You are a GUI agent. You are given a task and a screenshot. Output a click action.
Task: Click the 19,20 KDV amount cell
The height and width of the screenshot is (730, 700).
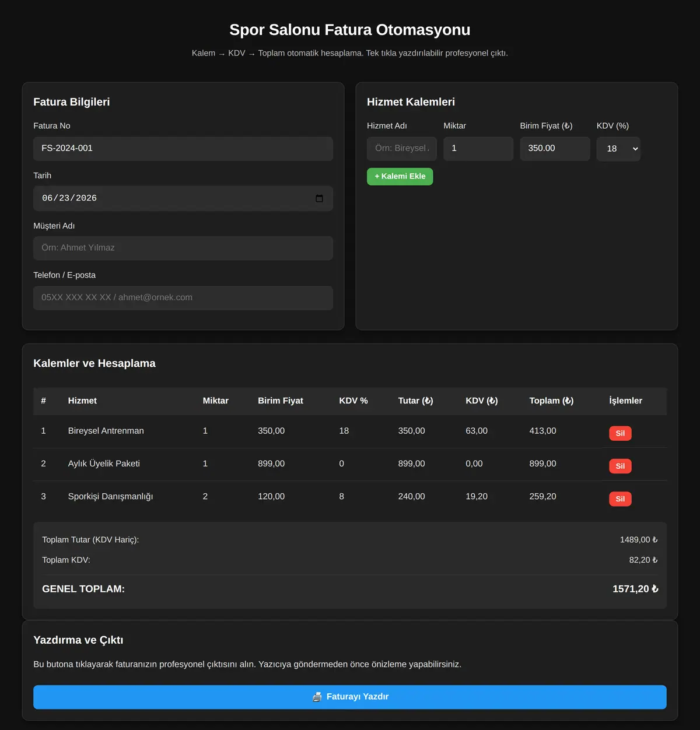[477, 496]
